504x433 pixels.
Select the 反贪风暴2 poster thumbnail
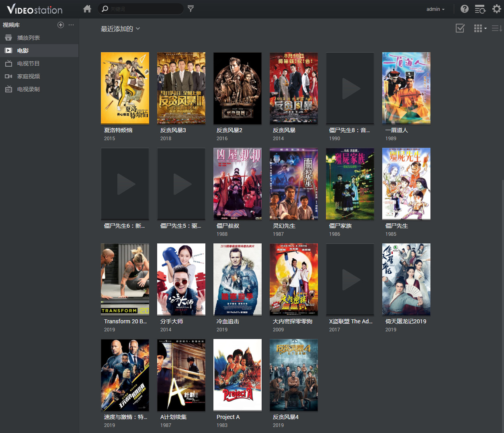(238, 88)
